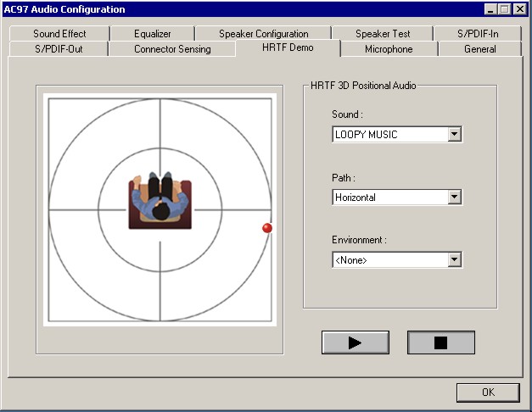Open the General tab
This screenshot has height=412, width=532.
click(479, 49)
